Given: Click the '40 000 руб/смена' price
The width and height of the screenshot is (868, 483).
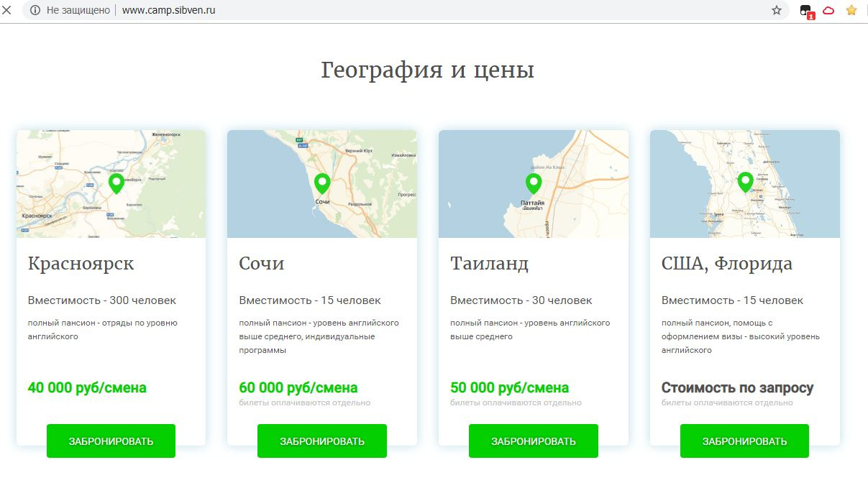Looking at the screenshot, I should (x=87, y=388).
